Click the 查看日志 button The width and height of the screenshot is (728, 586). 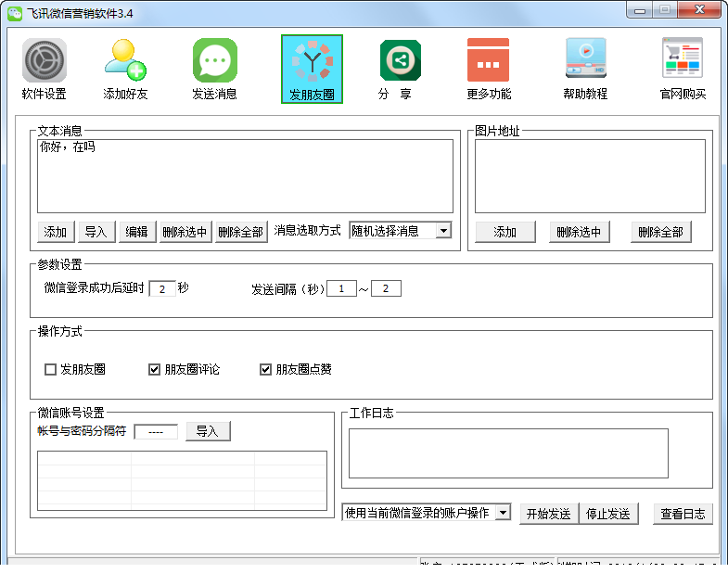tap(683, 514)
